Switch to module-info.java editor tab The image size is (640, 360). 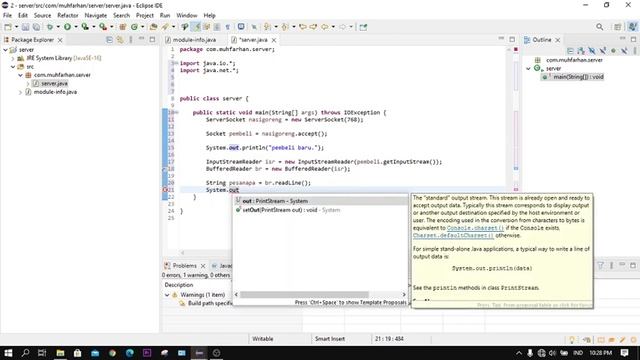[194, 40]
